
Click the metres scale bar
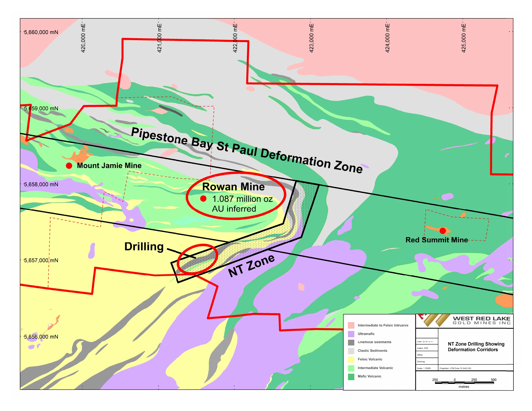[x=464, y=383]
